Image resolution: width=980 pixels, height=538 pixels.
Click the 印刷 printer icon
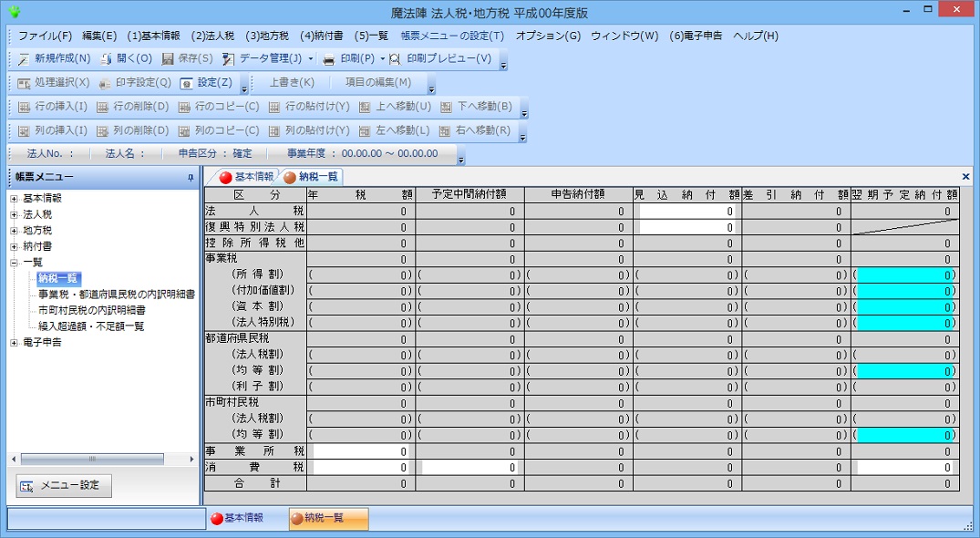click(329, 59)
